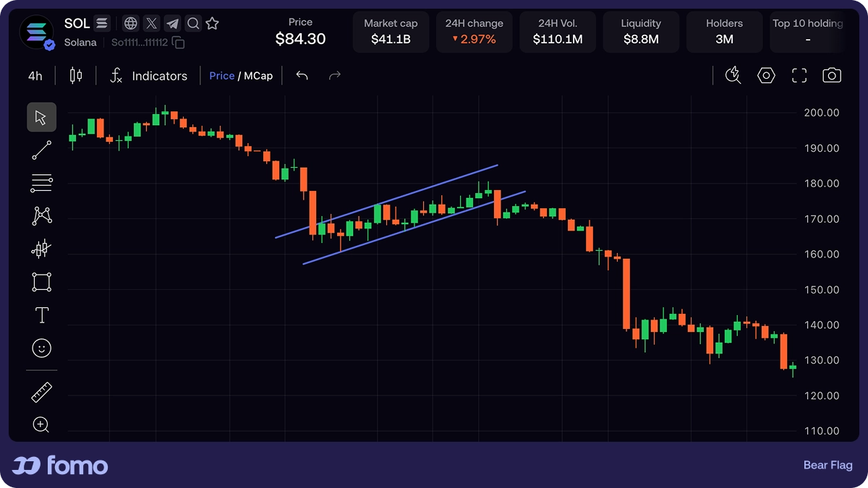Select the trend line drawing tool
The height and width of the screenshot is (488, 868).
pos(41,150)
